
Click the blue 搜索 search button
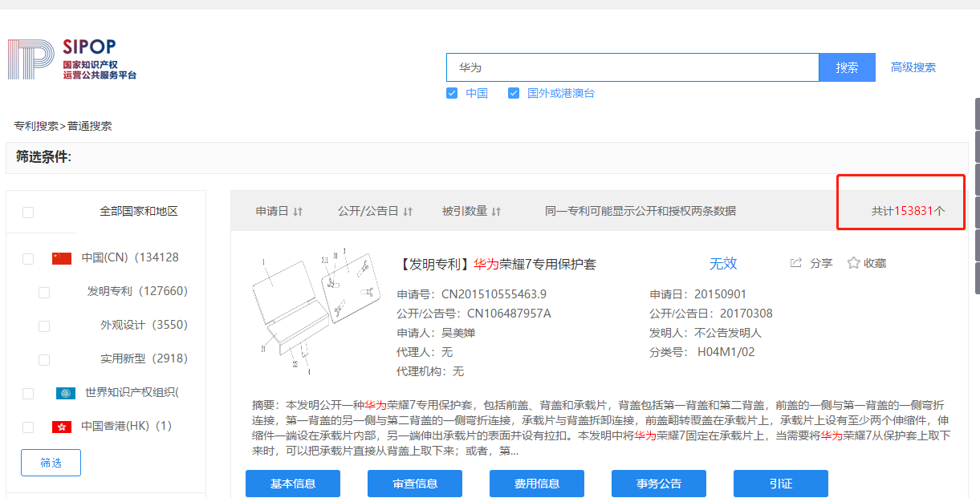coord(847,67)
